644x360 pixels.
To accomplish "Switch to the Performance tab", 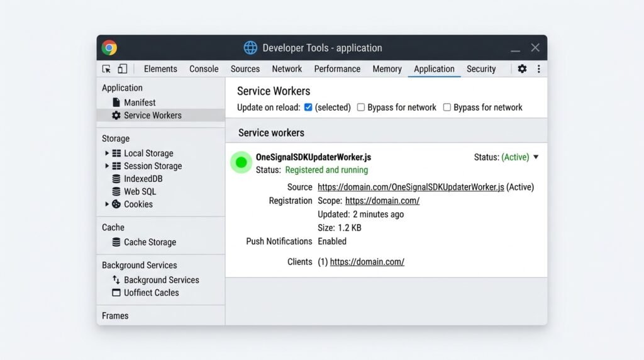I will [x=337, y=69].
